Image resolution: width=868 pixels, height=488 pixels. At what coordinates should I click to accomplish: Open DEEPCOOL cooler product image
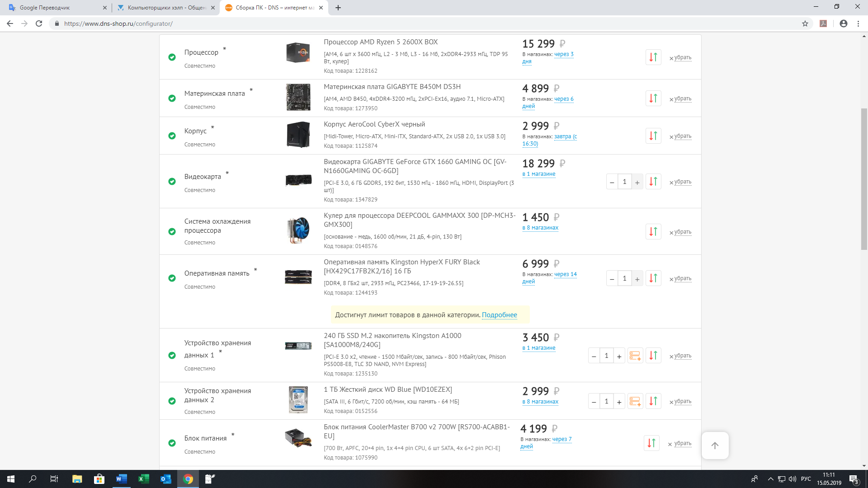[298, 230]
